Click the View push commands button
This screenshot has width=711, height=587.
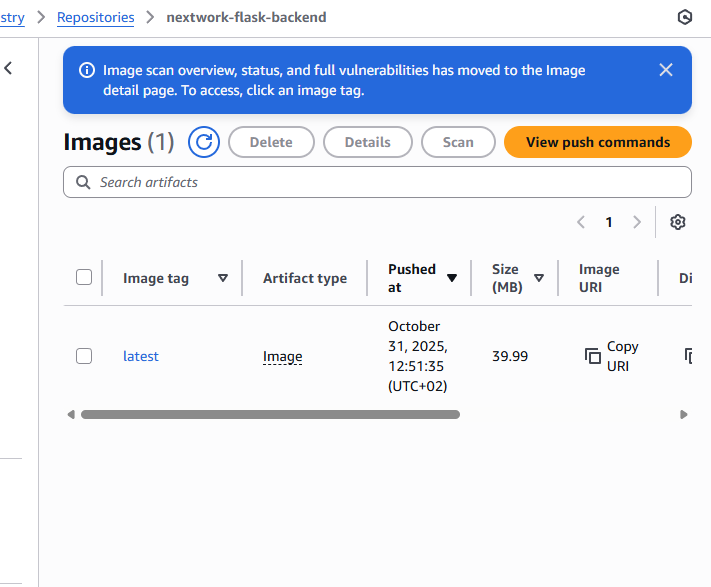[x=597, y=142]
